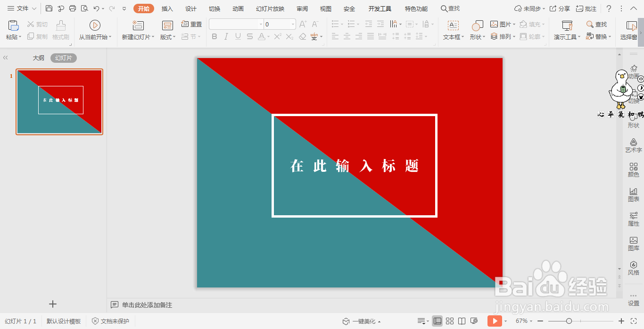This screenshot has width=644, height=329.
Task: Open the 图表 chart panel on the right
Action: point(633,194)
